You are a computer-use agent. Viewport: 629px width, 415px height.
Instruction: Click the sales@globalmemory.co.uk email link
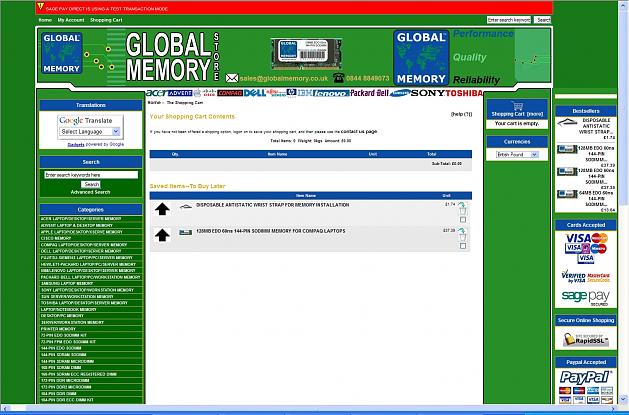[x=284, y=79]
